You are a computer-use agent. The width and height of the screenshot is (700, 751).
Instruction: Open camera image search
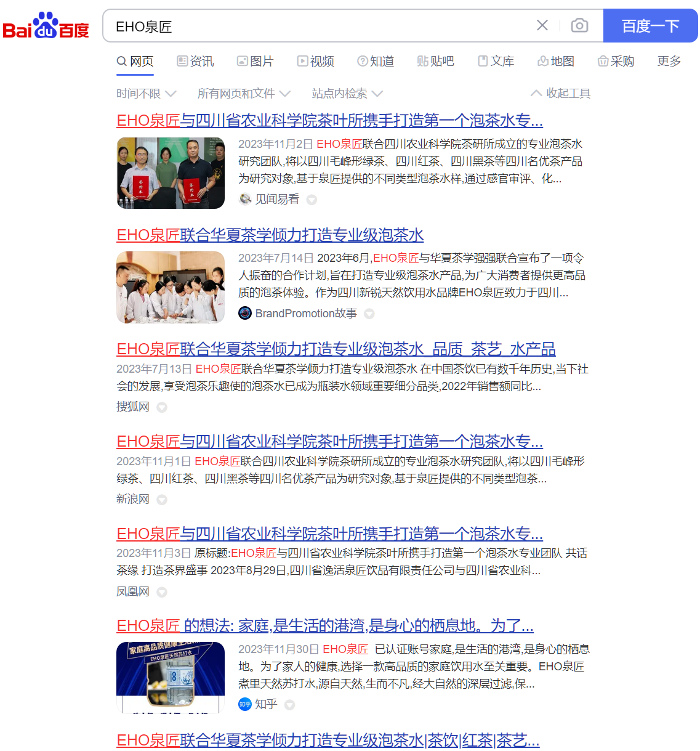(x=579, y=25)
